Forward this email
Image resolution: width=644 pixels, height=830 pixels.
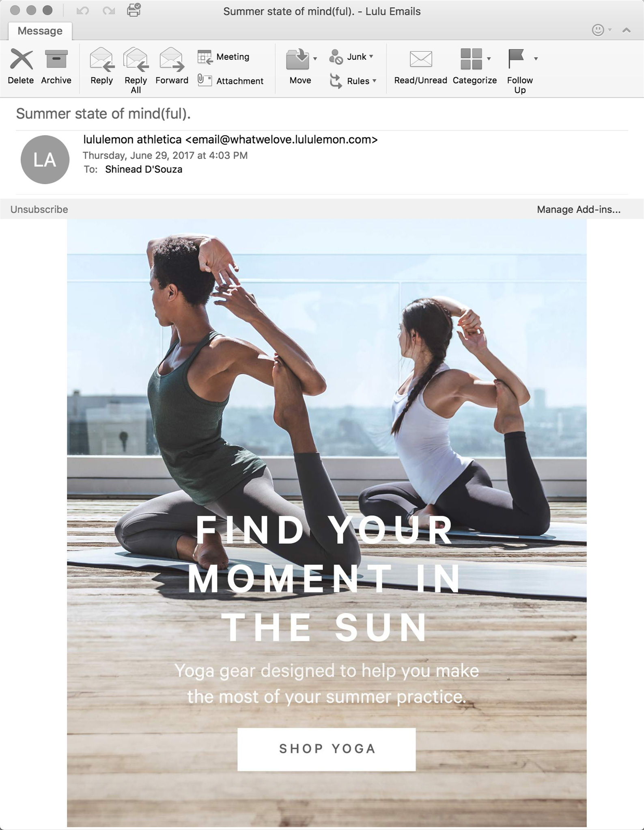(172, 66)
